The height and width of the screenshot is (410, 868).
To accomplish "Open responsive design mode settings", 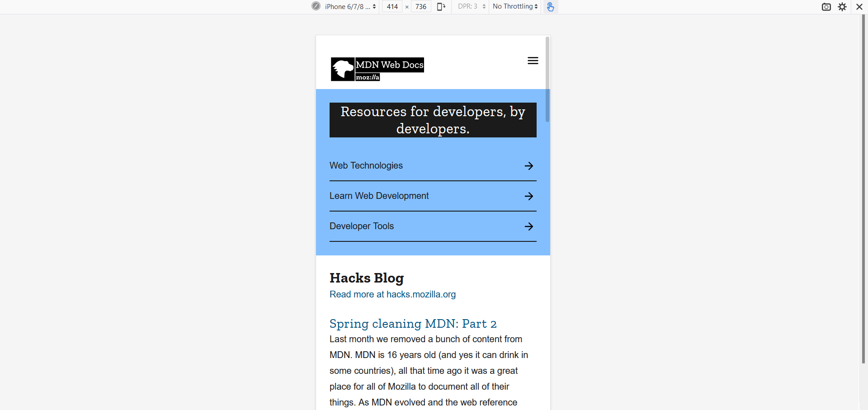I will point(843,7).
